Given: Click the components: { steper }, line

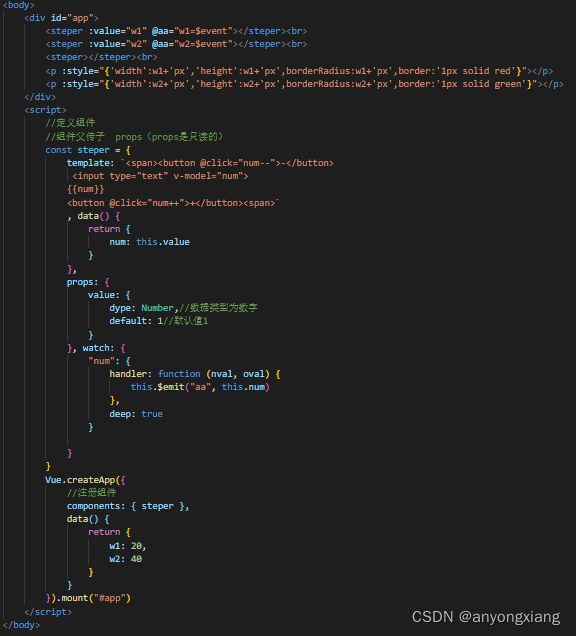Looking at the screenshot, I should [x=128, y=506].
